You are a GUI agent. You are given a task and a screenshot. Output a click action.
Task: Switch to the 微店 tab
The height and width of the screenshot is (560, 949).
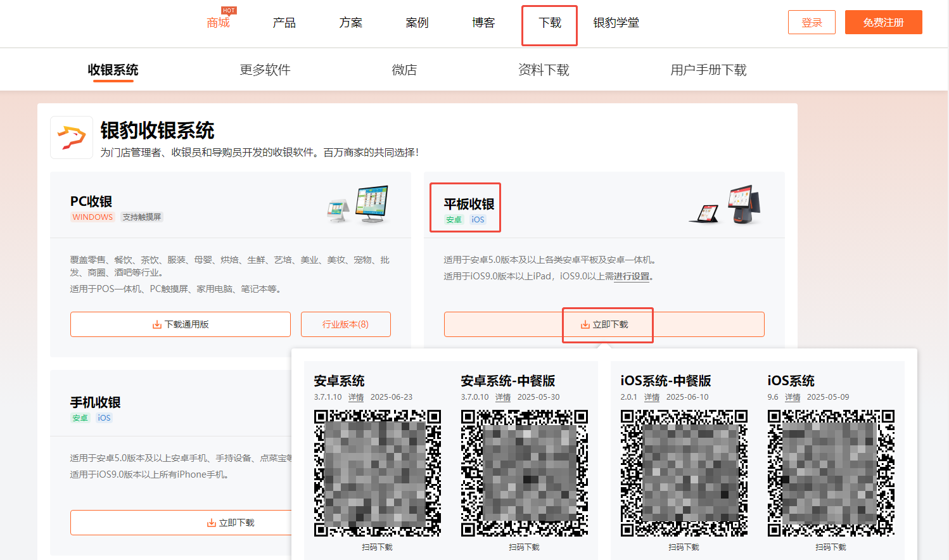pos(404,70)
